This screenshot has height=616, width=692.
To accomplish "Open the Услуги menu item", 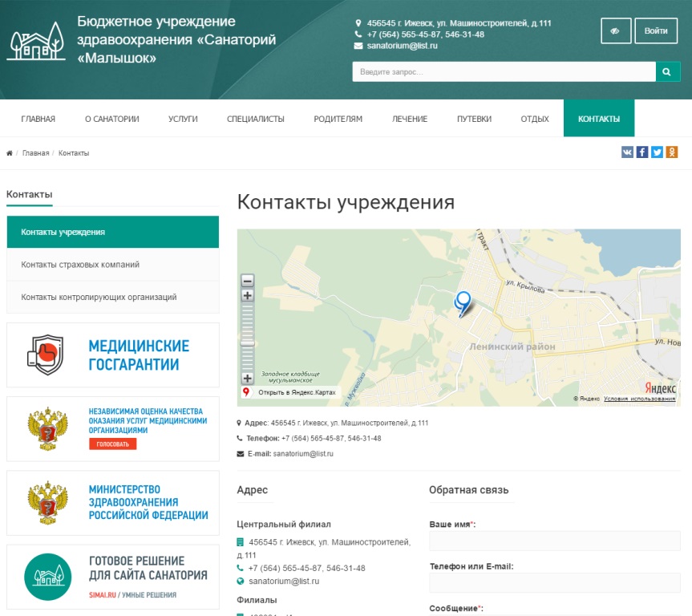I will 183,119.
